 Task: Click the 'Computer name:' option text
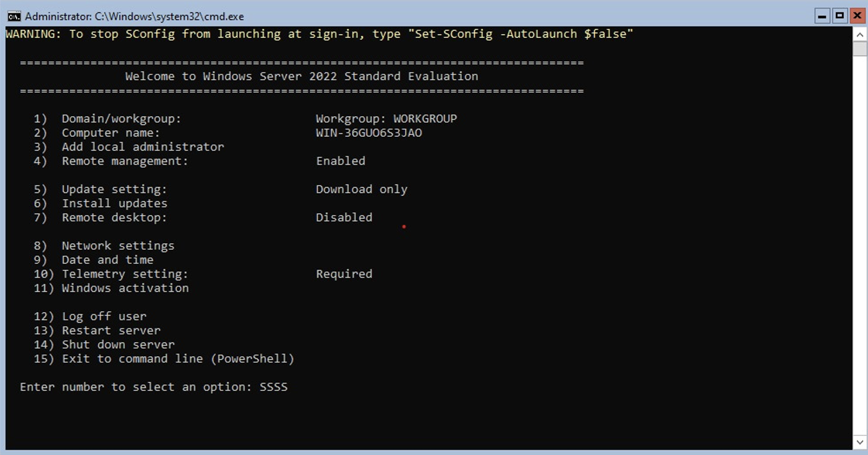pyautogui.click(x=111, y=133)
